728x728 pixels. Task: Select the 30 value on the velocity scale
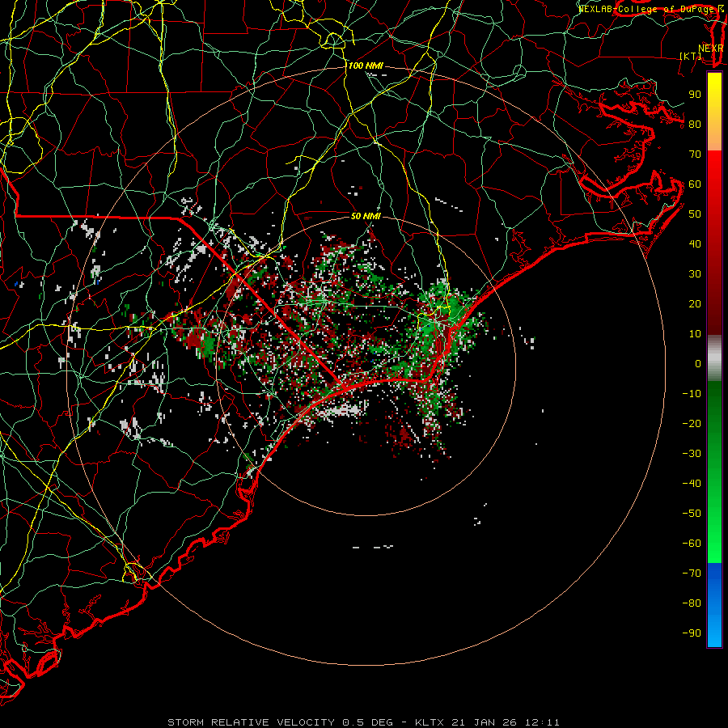[695, 274]
